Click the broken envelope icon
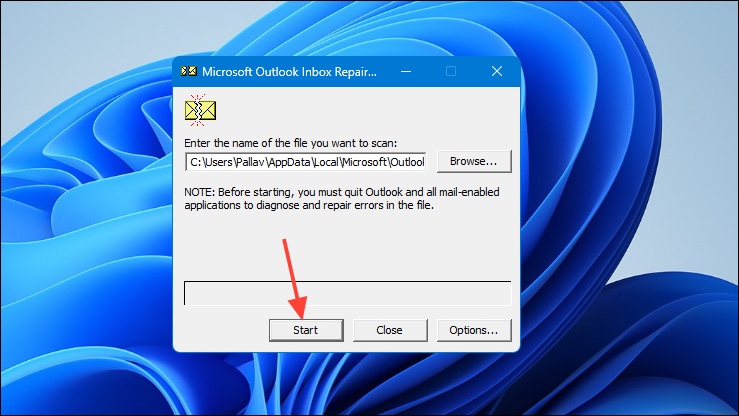 tap(200, 110)
